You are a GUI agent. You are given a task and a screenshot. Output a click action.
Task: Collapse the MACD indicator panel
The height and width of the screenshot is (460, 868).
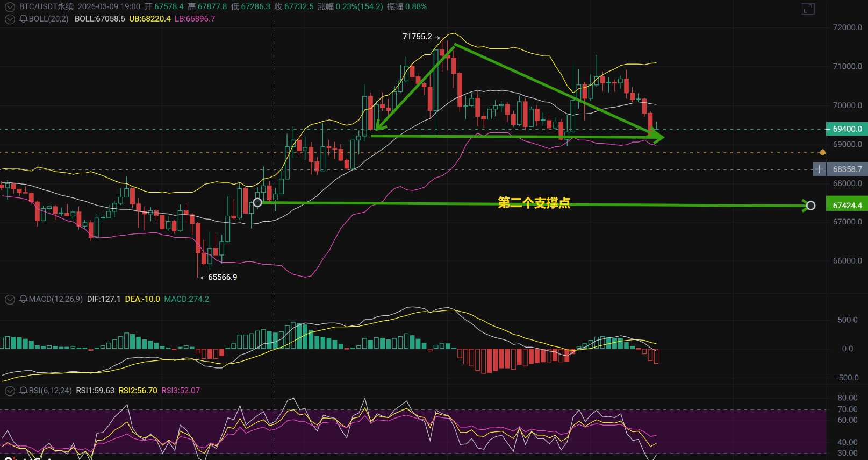pyautogui.click(x=10, y=299)
